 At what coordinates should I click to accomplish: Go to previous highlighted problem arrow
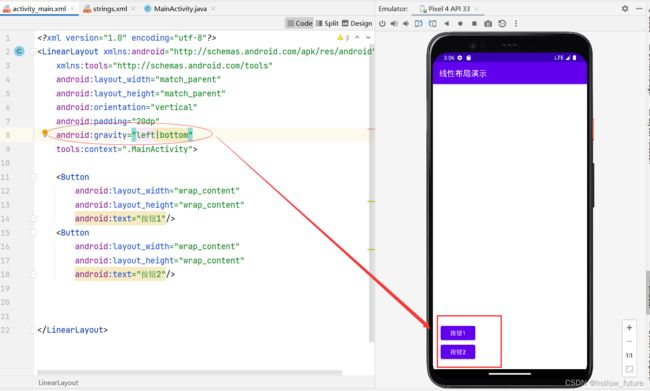point(357,38)
